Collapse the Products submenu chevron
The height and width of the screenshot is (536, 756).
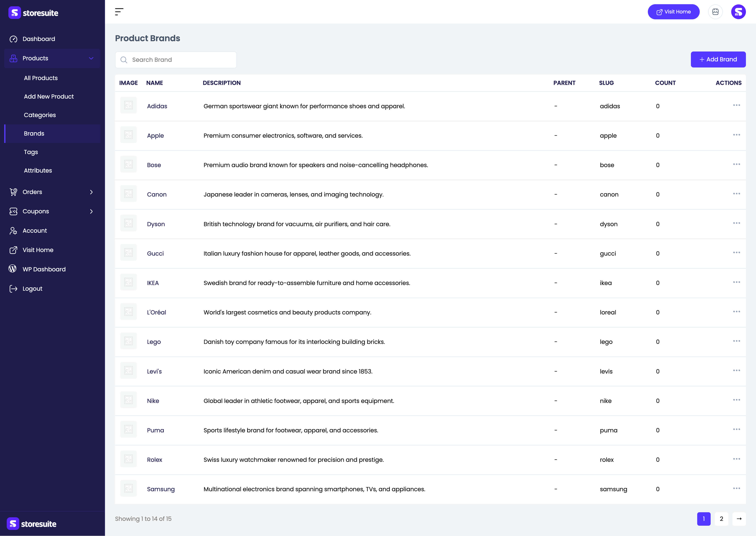coord(91,58)
